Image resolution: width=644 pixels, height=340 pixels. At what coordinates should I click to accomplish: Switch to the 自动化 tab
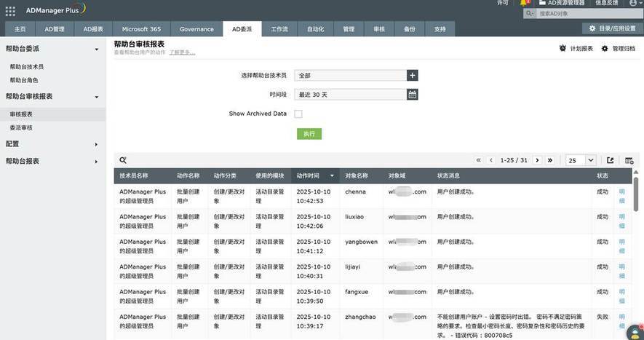[316, 29]
